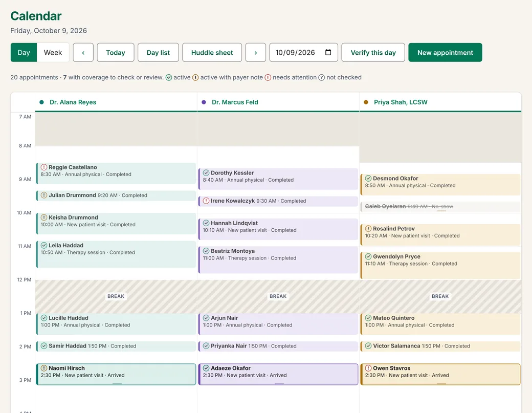Click the not checked question mark legend icon
The image size is (532, 413).
(x=321, y=78)
